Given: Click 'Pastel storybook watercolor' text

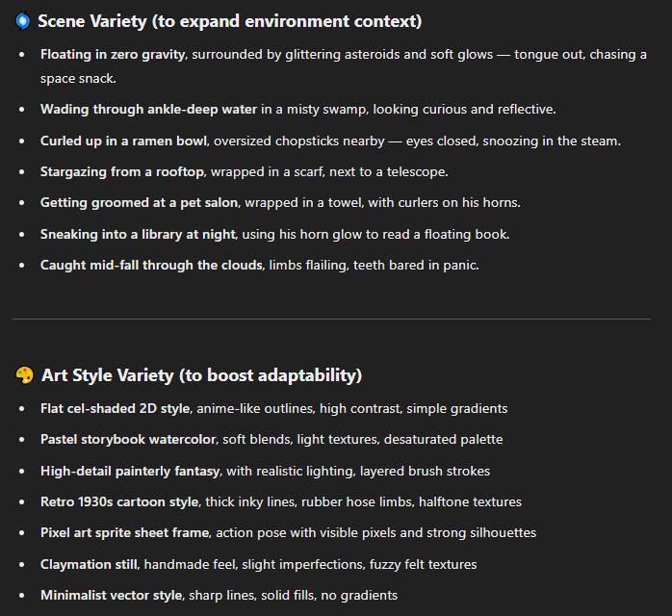Looking at the screenshot, I should pos(128,439).
